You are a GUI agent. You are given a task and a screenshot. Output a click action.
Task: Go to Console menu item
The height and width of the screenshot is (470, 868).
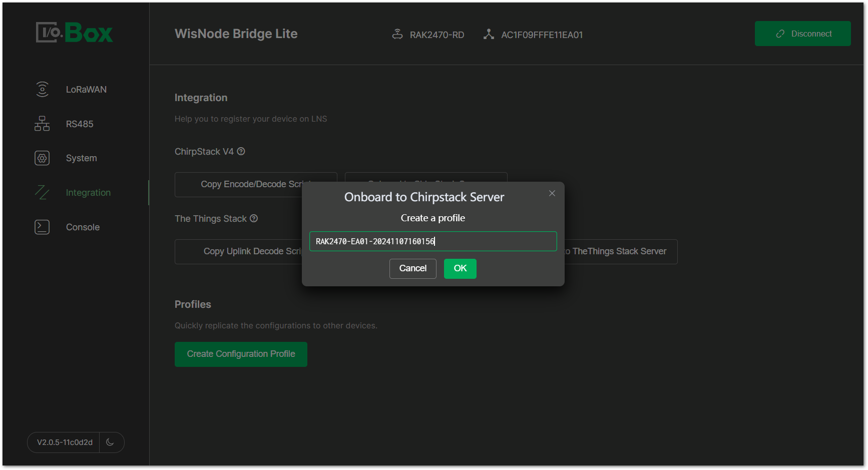tap(83, 227)
